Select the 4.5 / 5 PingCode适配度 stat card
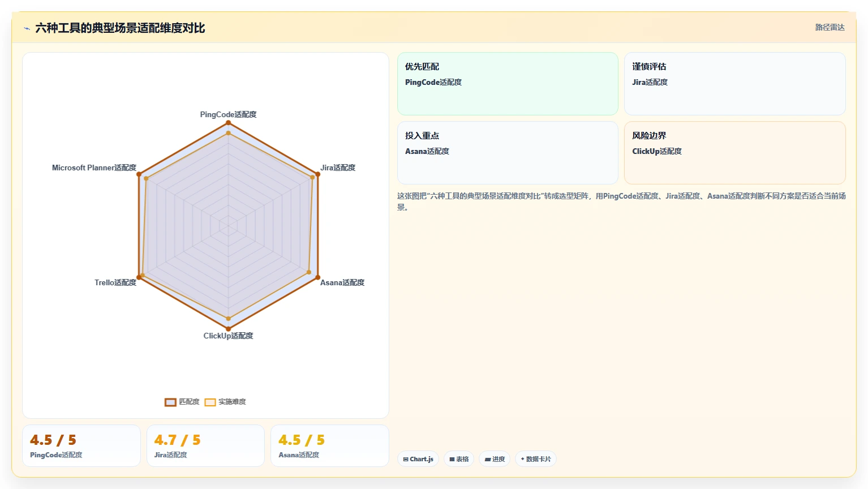The height and width of the screenshot is (489, 868). coord(81,446)
